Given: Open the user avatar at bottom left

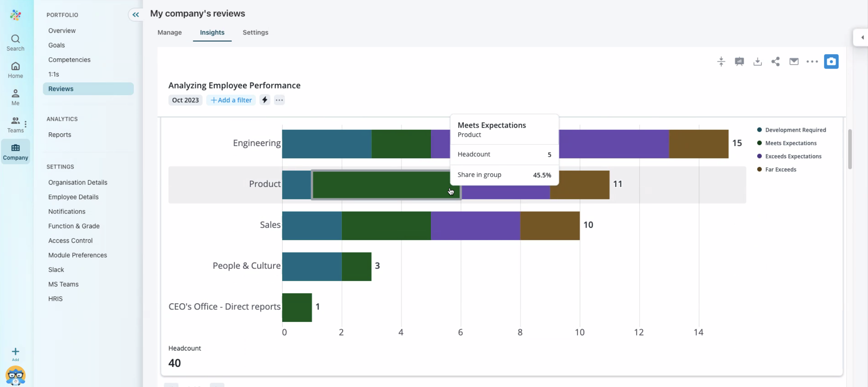Looking at the screenshot, I should tap(16, 375).
